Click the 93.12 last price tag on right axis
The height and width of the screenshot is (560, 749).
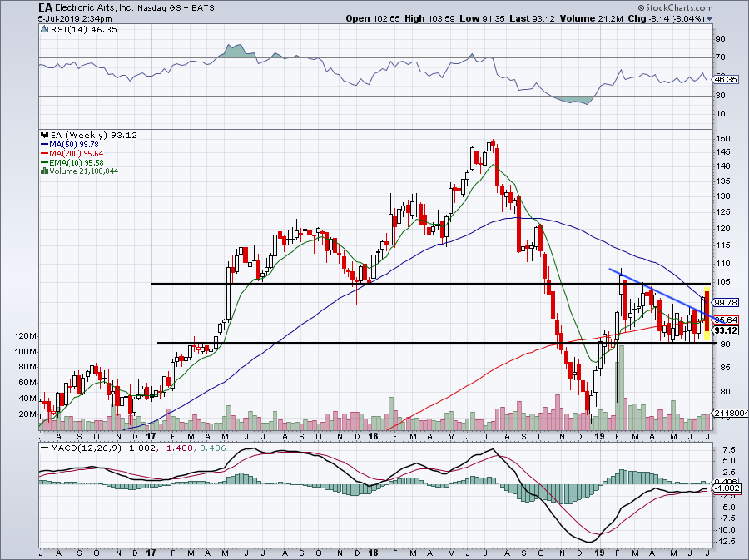click(x=725, y=330)
